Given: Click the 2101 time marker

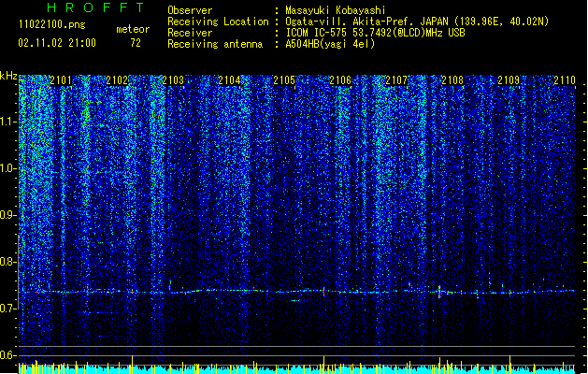Looking at the screenshot, I should [61, 80].
